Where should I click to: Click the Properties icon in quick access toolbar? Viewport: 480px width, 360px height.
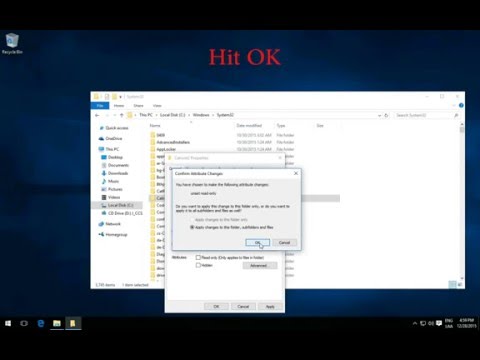coord(107,97)
